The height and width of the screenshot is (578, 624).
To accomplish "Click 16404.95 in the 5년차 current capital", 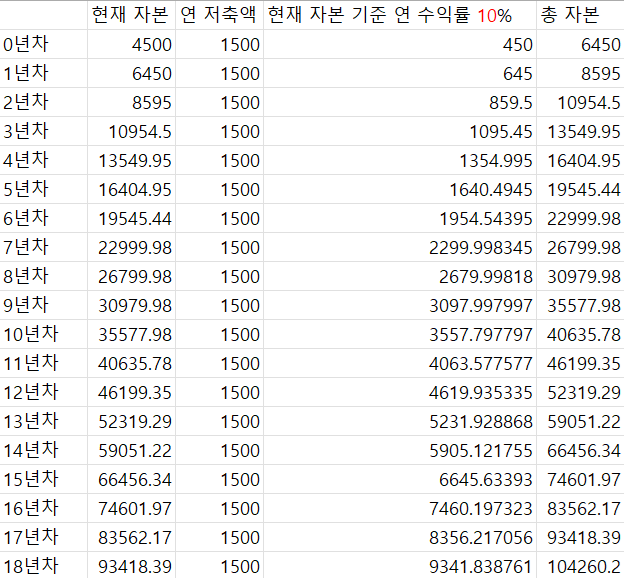I will [x=131, y=189].
